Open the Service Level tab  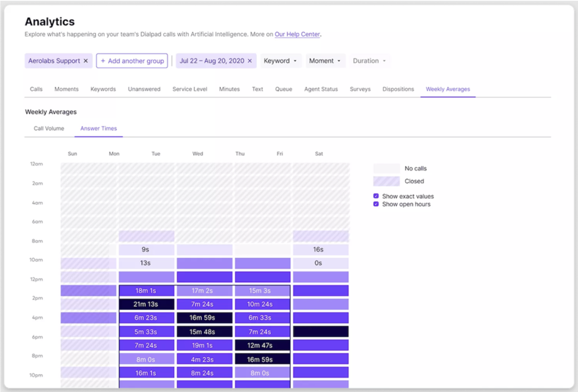[190, 89]
